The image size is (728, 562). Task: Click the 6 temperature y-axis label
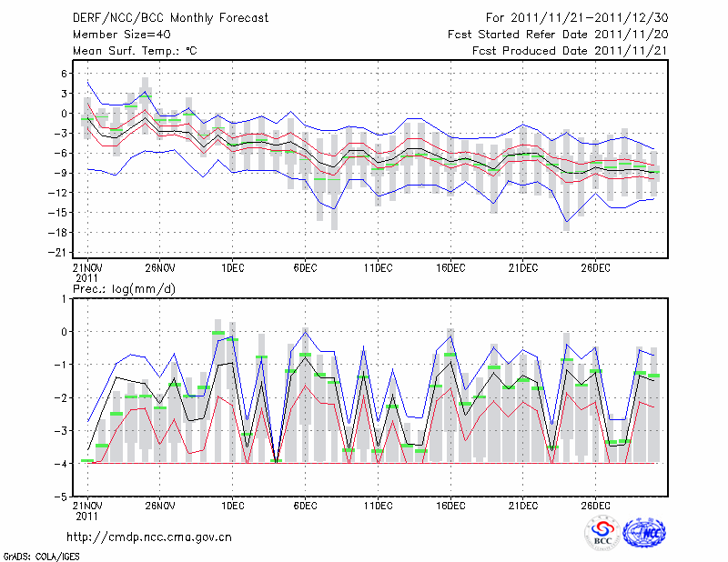(x=65, y=74)
